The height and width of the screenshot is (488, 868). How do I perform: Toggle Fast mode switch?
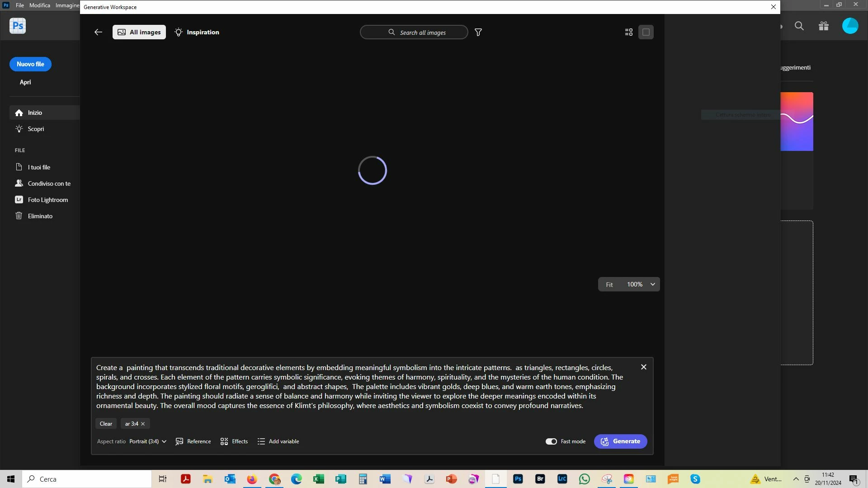551,441
